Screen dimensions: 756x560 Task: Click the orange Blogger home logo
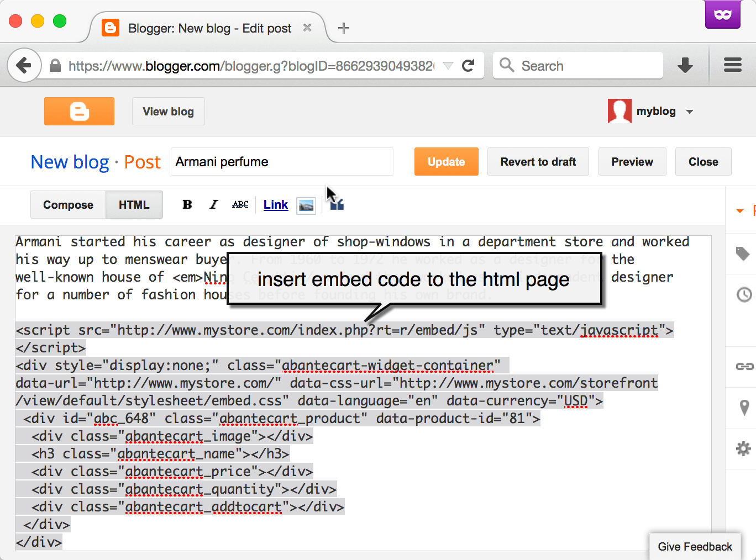[x=79, y=111]
